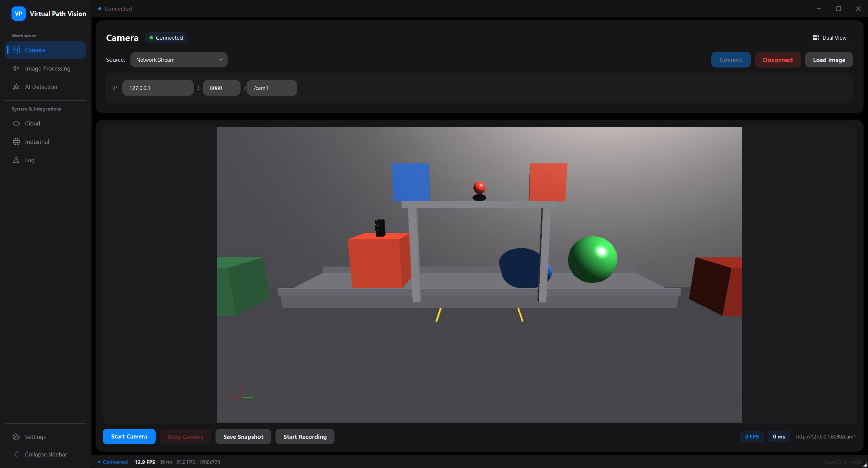Maximize the application window
Screen dimensions: 868x468
839,8
